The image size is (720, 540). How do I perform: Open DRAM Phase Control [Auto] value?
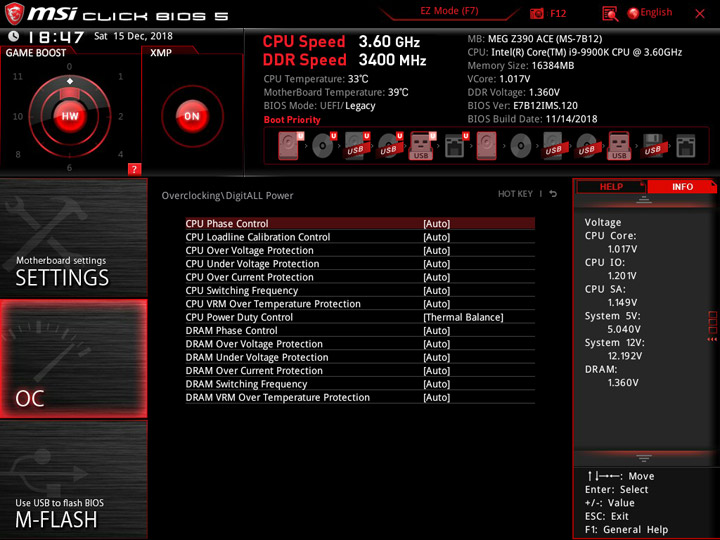click(x=436, y=331)
